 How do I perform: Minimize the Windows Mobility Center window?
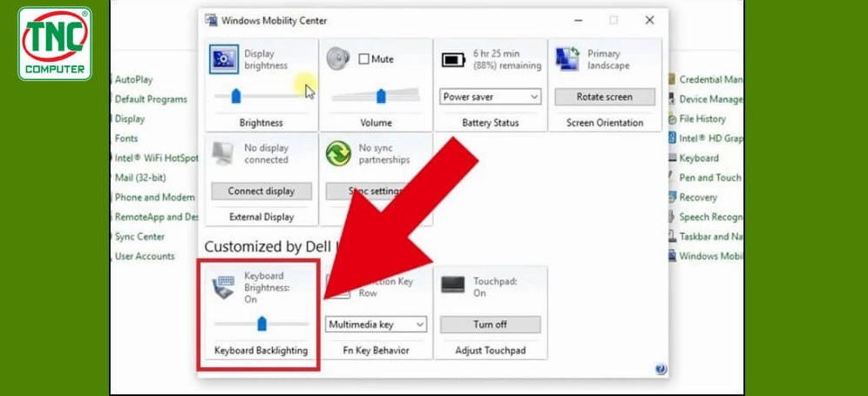(x=578, y=20)
